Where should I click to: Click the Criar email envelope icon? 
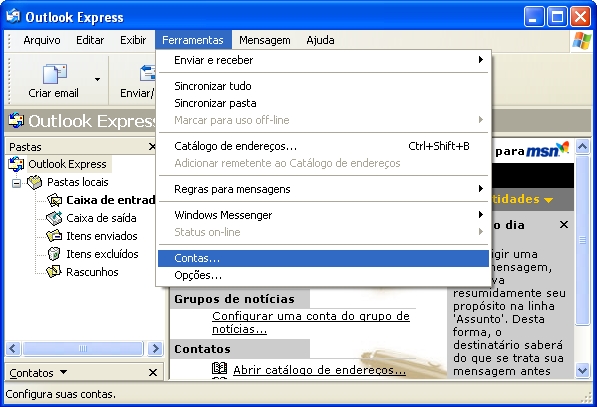pyautogui.click(x=54, y=74)
